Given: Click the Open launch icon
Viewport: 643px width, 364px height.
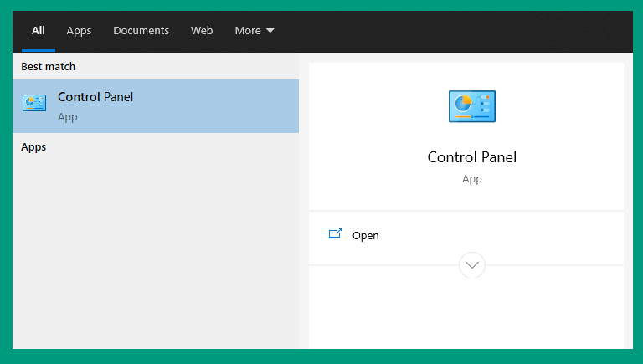Looking at the screenshot, I should click(x=335, y=233).
